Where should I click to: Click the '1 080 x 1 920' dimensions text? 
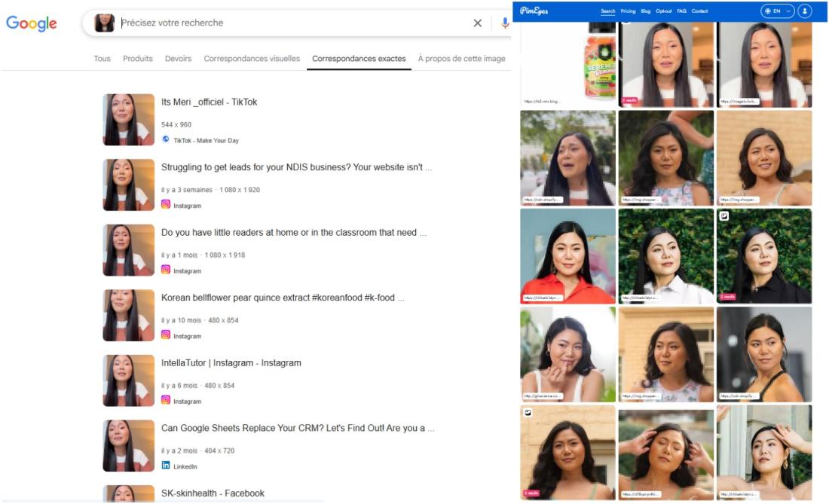(240, 190)
